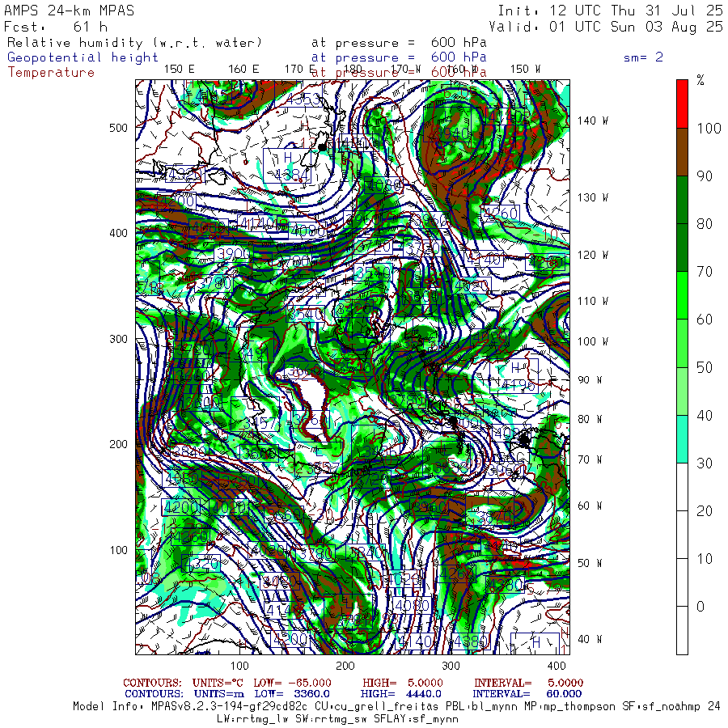Click the colorbar '30' tick label
Viewport: 728px width, 728px height.
705,463
